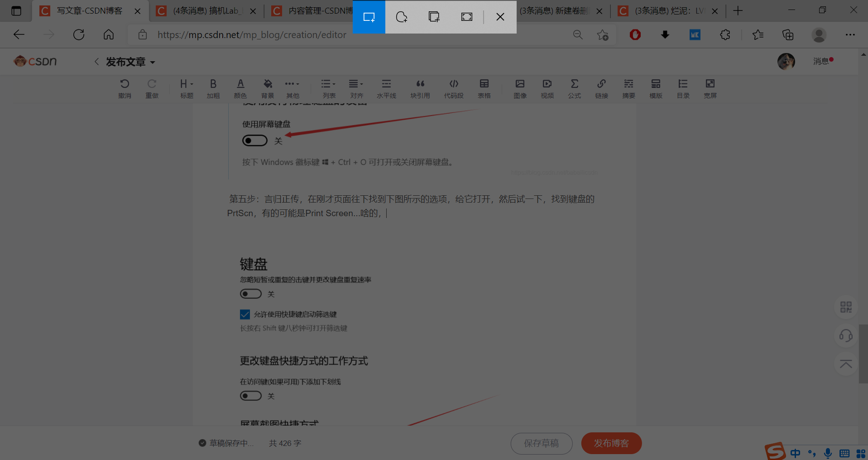This screenshot has height=460, width=868.
Task: Insert a math formula (公式)
Action: point(574,88)
